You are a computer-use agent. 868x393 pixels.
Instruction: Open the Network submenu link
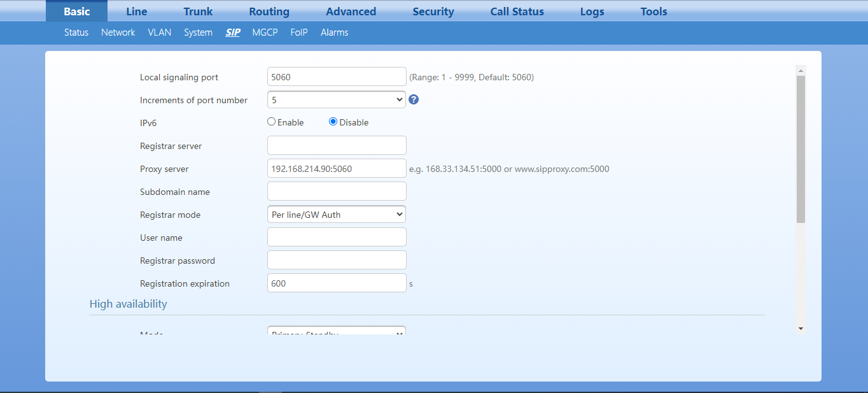(118, 32)
